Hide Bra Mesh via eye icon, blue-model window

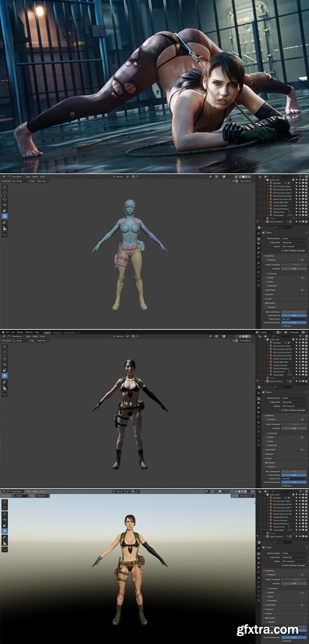tap(300, 183)
